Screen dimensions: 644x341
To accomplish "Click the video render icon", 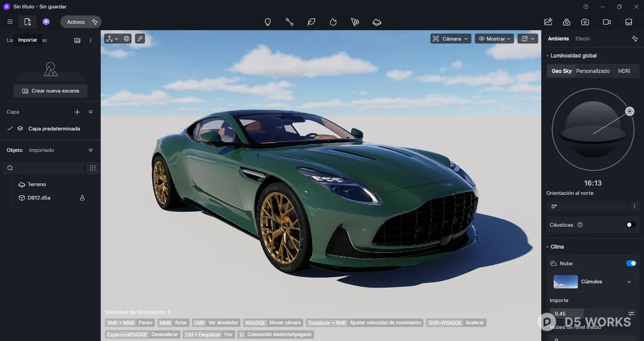I will [x=607, y=22].
